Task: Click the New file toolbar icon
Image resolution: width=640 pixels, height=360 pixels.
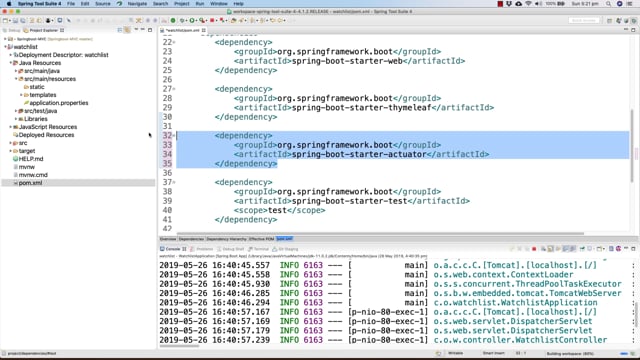Action: click(6, 20)
